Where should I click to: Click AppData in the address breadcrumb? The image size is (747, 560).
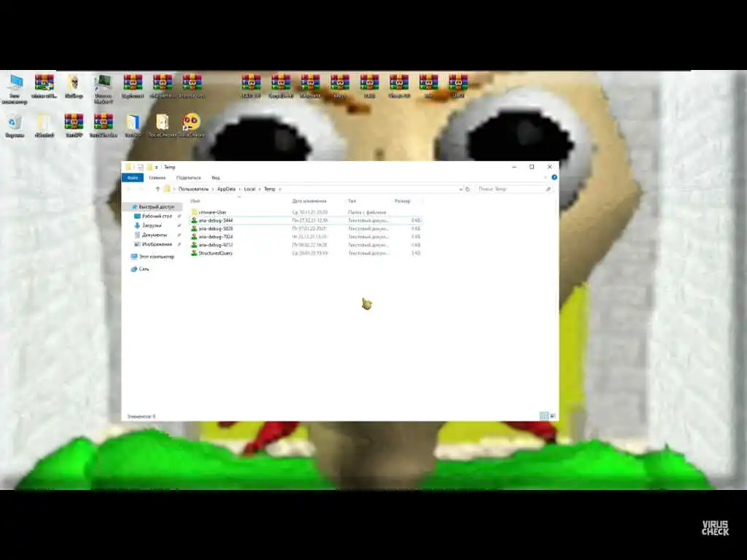tap(226, 189)
